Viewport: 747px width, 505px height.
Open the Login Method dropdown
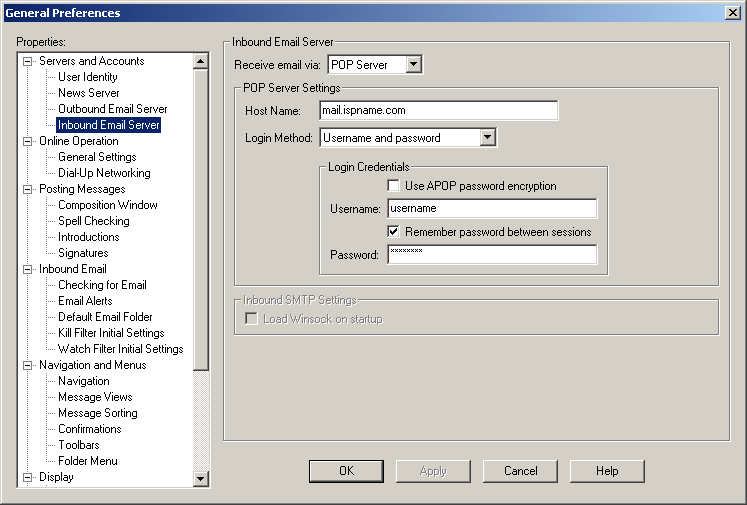pyautogui.click(x=488, y=138)
